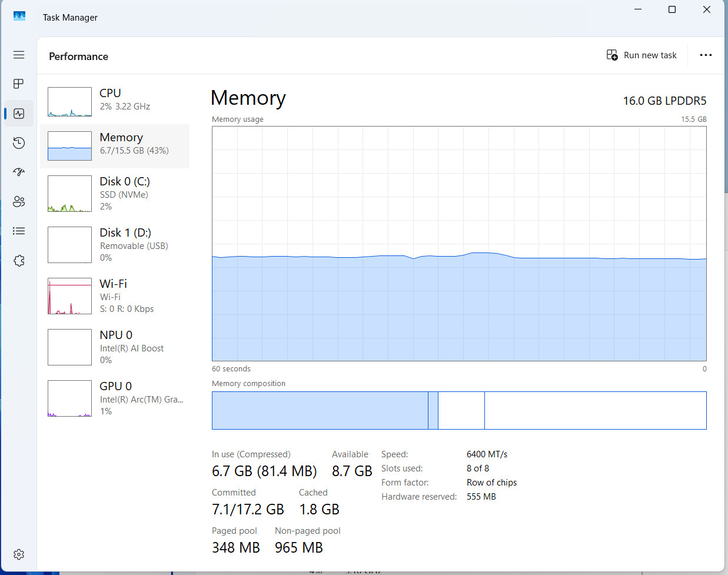Open the Processes page icon
The width and height of the screenshot is (728, 575).
pyautogui.click(x=19, y=84)
